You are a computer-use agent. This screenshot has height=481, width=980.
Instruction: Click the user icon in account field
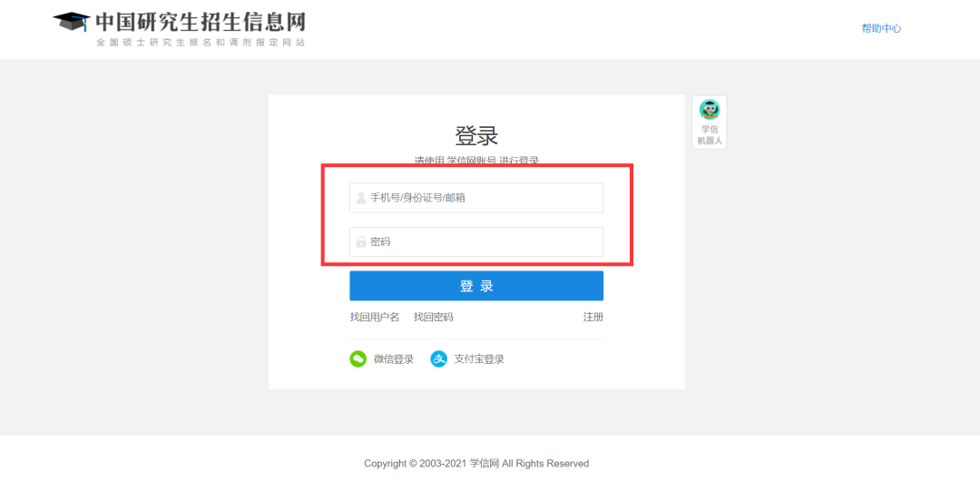coord(360,198)
